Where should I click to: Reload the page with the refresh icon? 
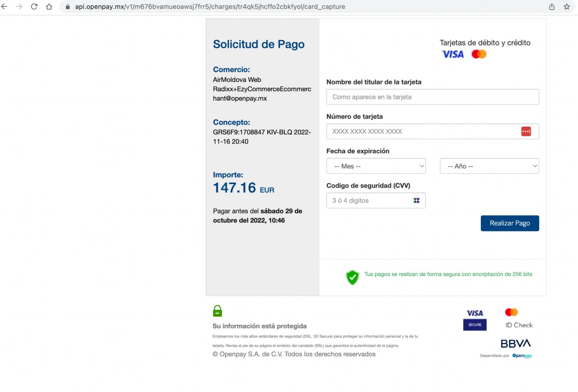coord(34,7)
